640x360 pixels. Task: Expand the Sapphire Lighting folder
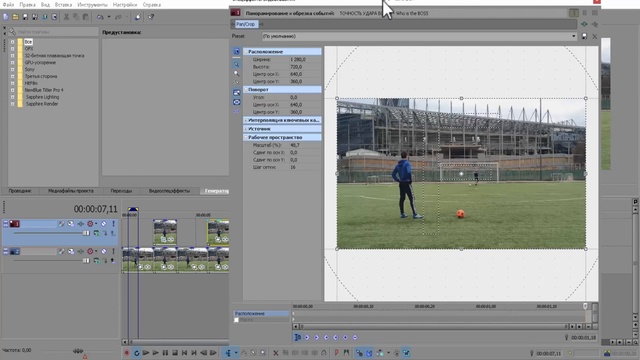[x=12, y=97]
